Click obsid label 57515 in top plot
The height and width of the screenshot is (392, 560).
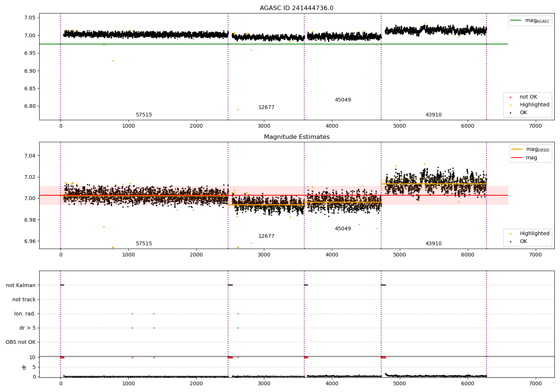click(144, 115)
